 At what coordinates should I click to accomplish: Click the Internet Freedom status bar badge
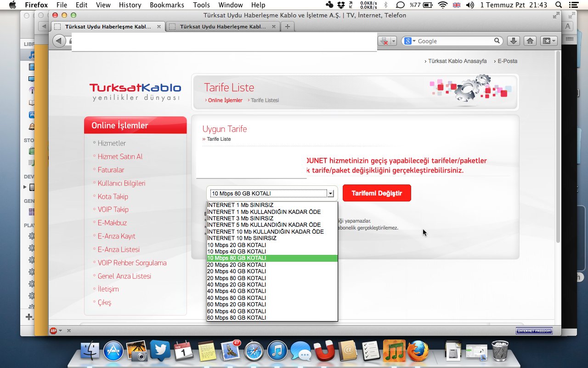(534, 331)
